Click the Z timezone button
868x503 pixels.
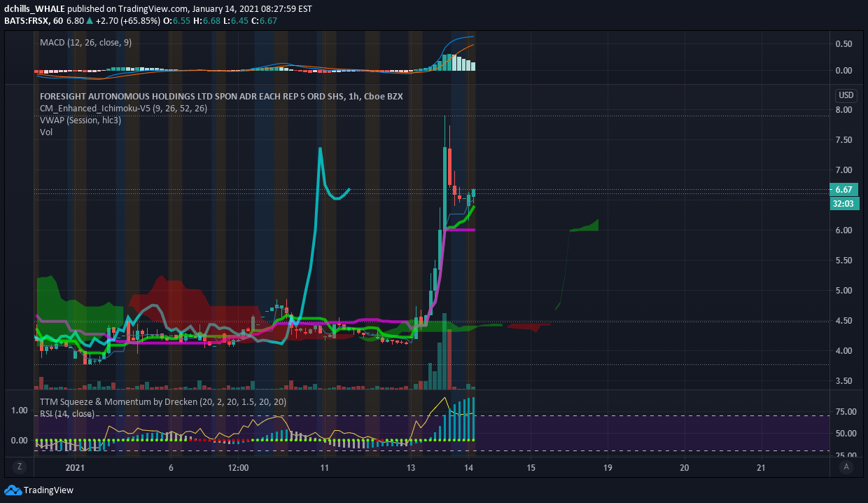19,467
